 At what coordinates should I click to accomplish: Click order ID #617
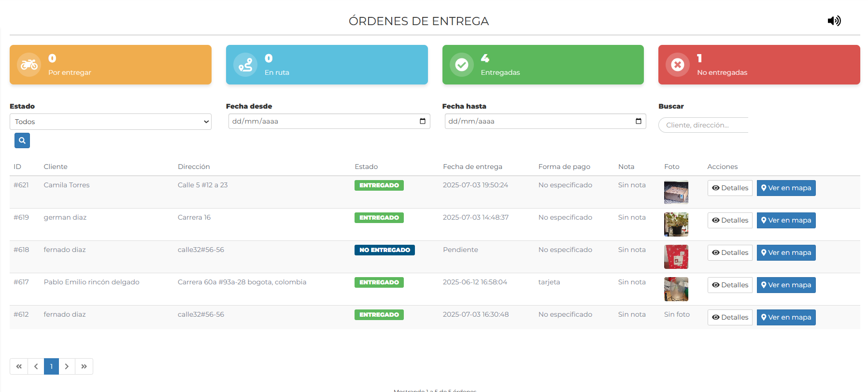[x=21, y=282]
